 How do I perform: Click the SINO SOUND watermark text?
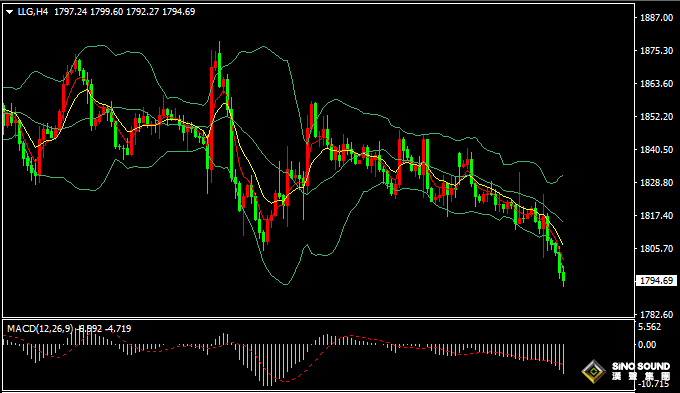click(641, 367)
